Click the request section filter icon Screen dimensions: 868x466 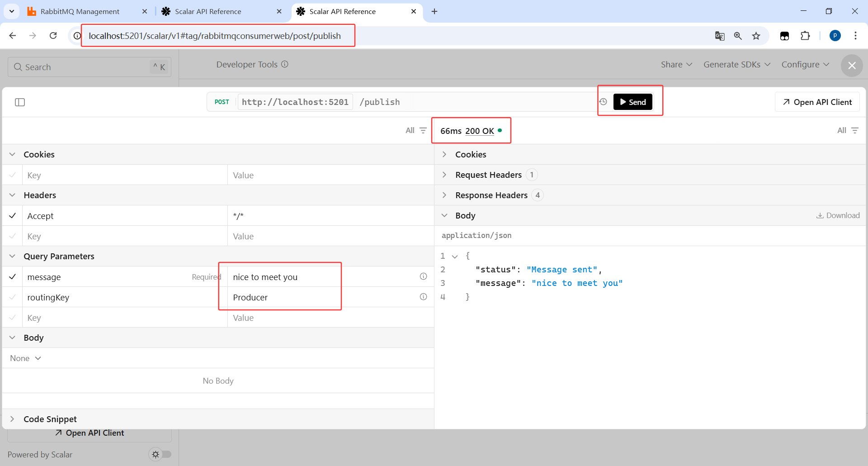[x=423, y=130]
